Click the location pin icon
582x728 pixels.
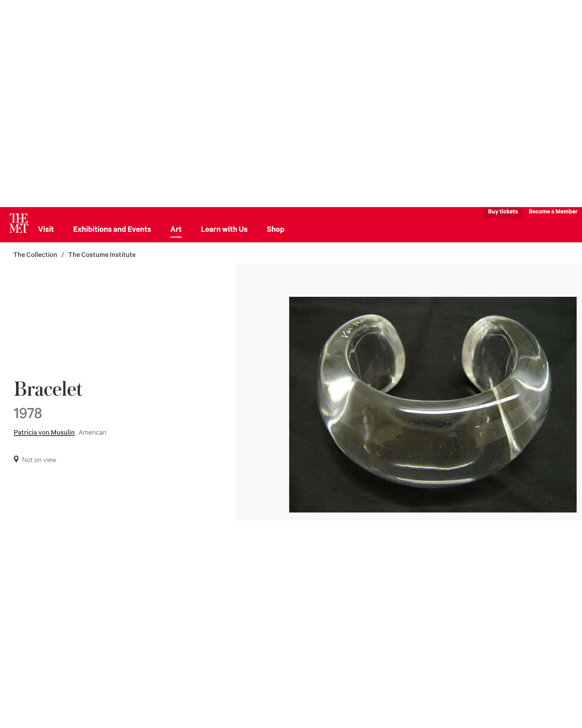(x=16, y=459)
